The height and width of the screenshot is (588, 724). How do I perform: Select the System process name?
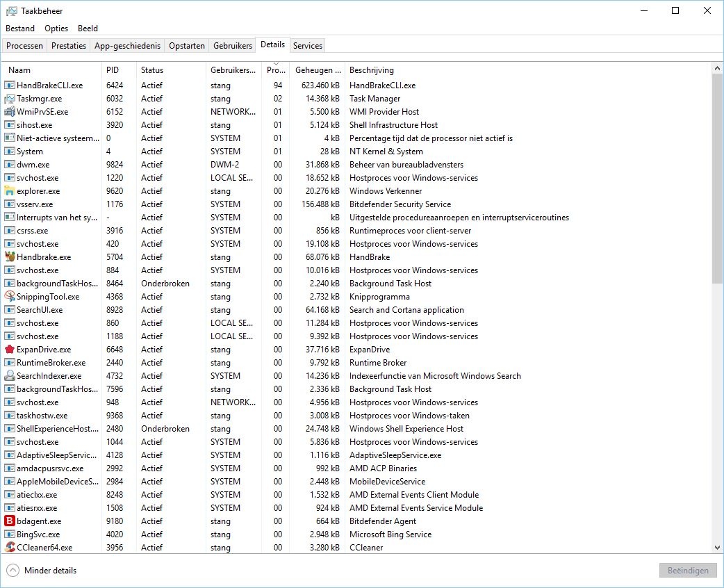[x=30, y=152]
